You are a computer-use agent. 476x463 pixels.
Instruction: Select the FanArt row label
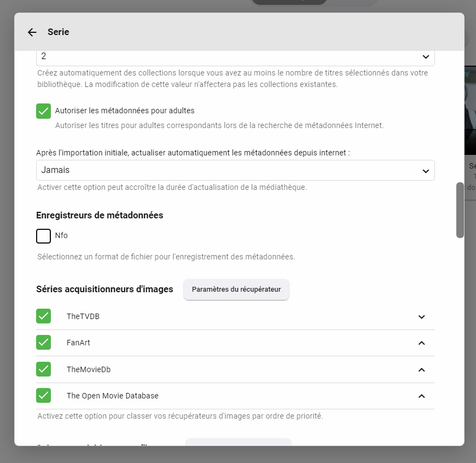click(78, 343)
